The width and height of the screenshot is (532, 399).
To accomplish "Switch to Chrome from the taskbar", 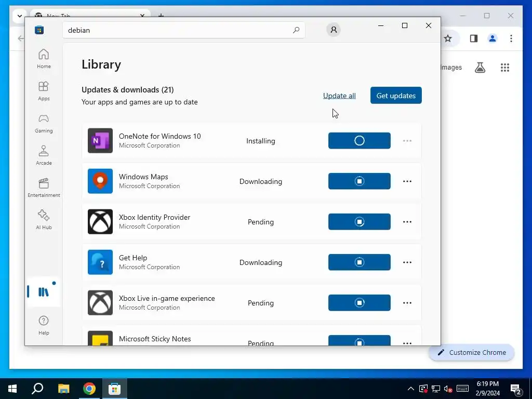I will [89, 389].
